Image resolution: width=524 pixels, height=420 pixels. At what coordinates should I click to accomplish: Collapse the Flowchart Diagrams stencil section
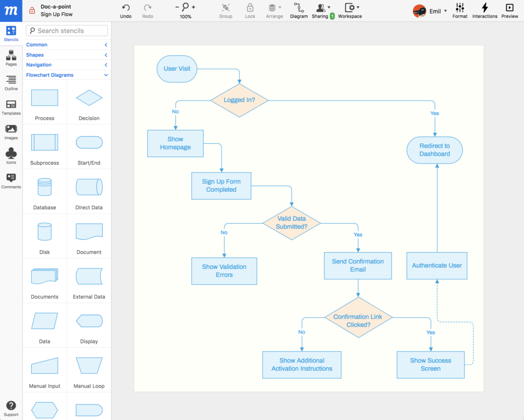tap(106, 75)
